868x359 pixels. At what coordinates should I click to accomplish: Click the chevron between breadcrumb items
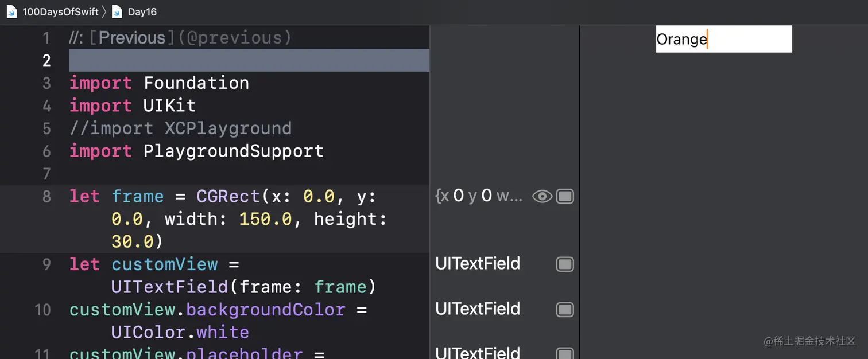coord(104,11)
